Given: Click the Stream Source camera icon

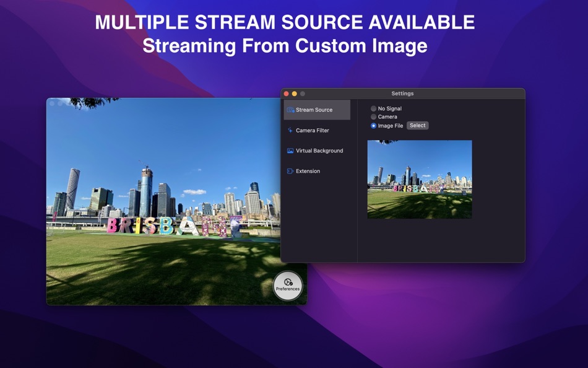Looking at the screenshot, I should (x=291, y=110).
